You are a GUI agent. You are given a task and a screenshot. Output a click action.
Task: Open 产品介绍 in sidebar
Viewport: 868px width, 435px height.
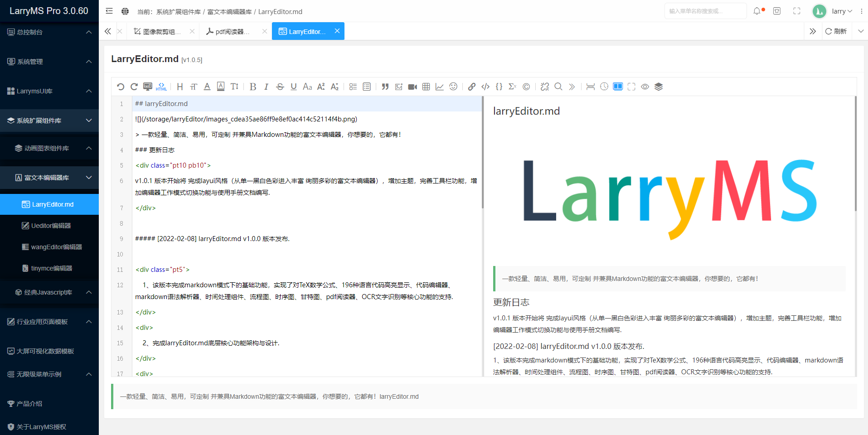pos(49,404)
